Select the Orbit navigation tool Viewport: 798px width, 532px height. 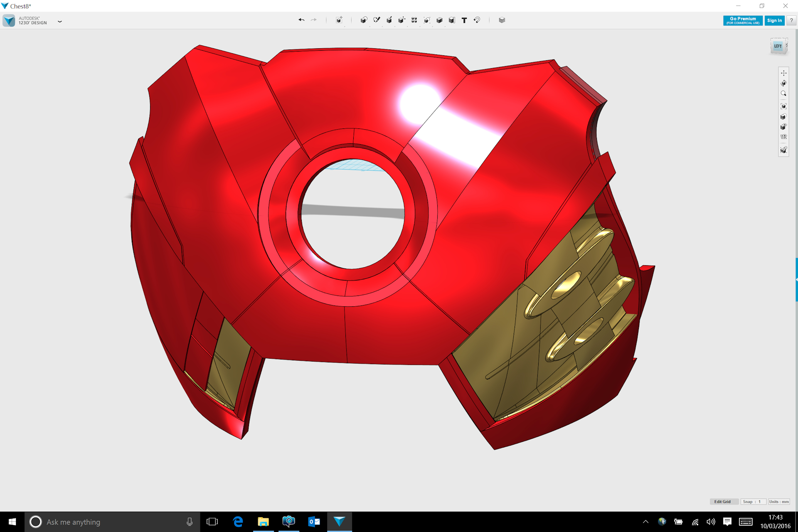click(783, 84)
